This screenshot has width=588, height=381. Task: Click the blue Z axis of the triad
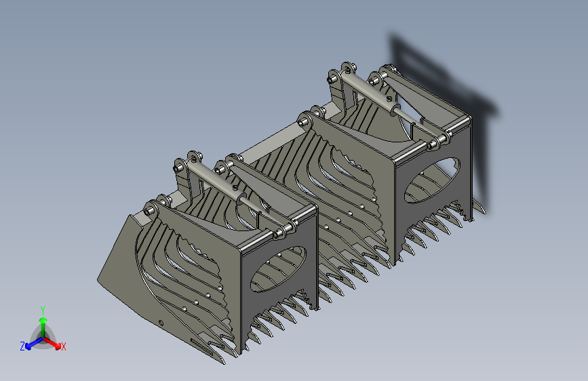pyautogui.click(x=34, y=344)
